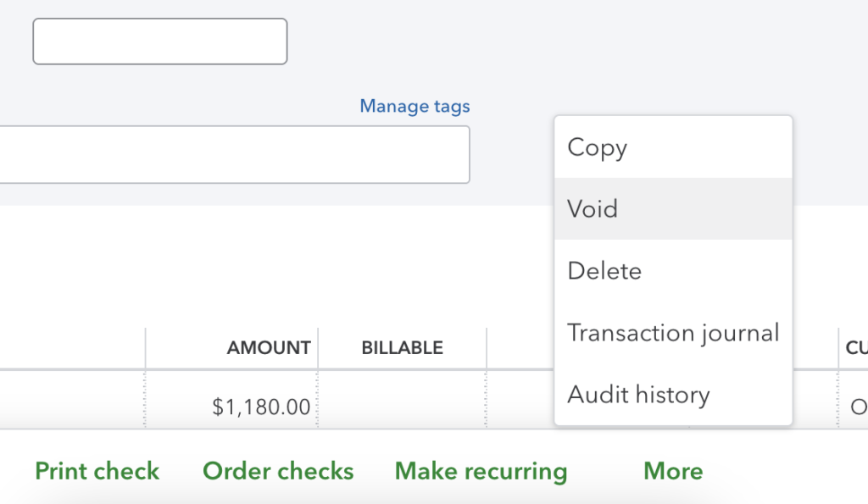This screenshot has height=504, width=868.
Task: Toggle the Billable checkbox for the line
Action: 402,407
